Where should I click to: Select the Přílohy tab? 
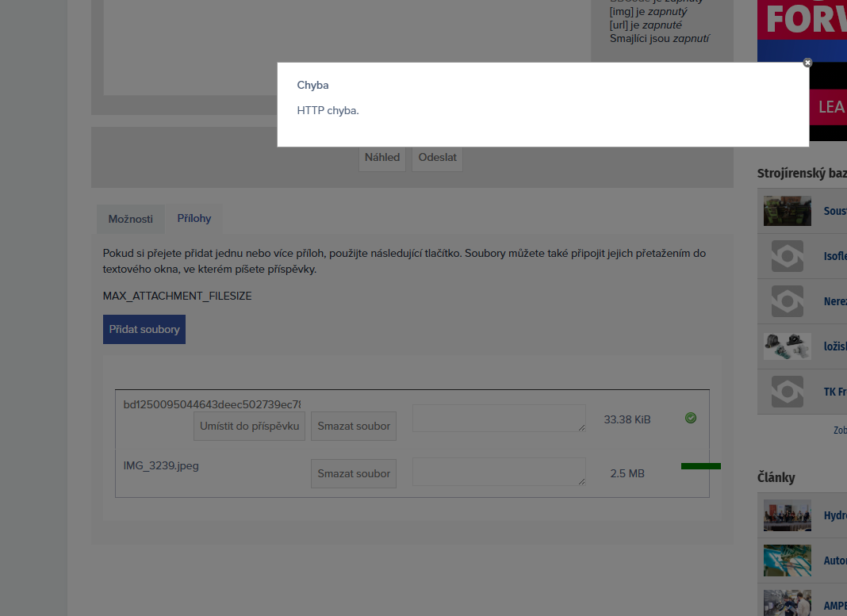click(194, 219)
